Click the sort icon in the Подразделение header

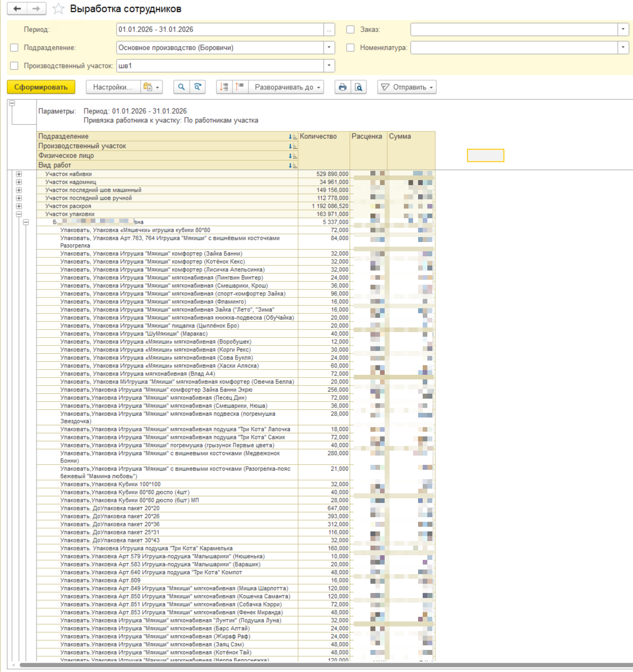pos(292,137)
